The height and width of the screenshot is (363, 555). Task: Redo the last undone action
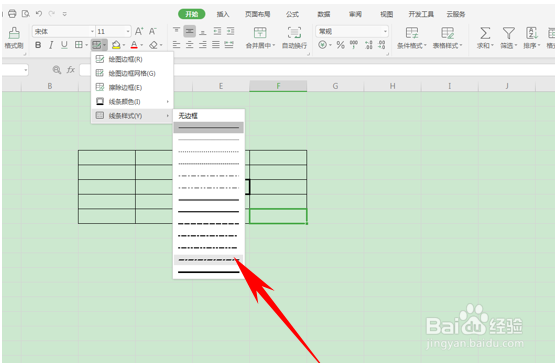pos(52,14)
